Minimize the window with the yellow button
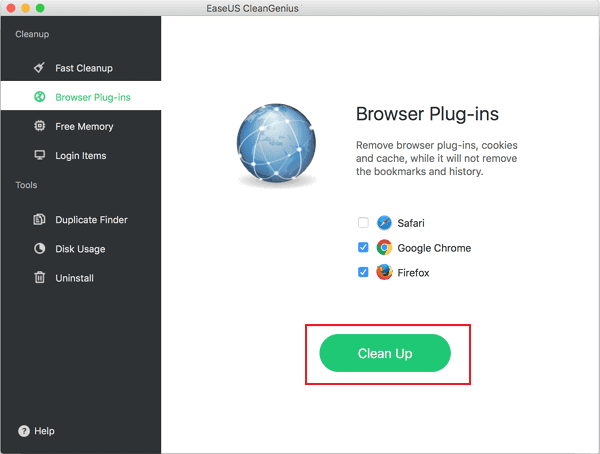The height and width of the screenshot is (454, 600). coord(26,8)
